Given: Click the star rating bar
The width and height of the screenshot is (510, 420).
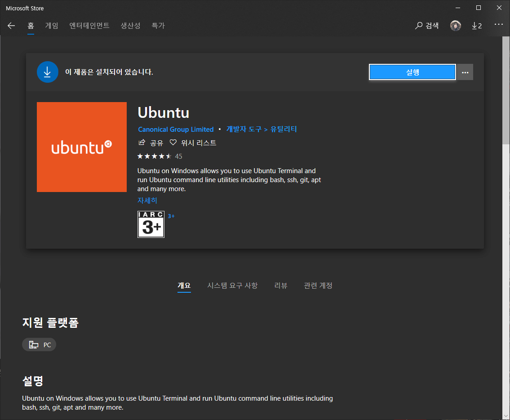Looking at the screenshot, I should point(154,156).
